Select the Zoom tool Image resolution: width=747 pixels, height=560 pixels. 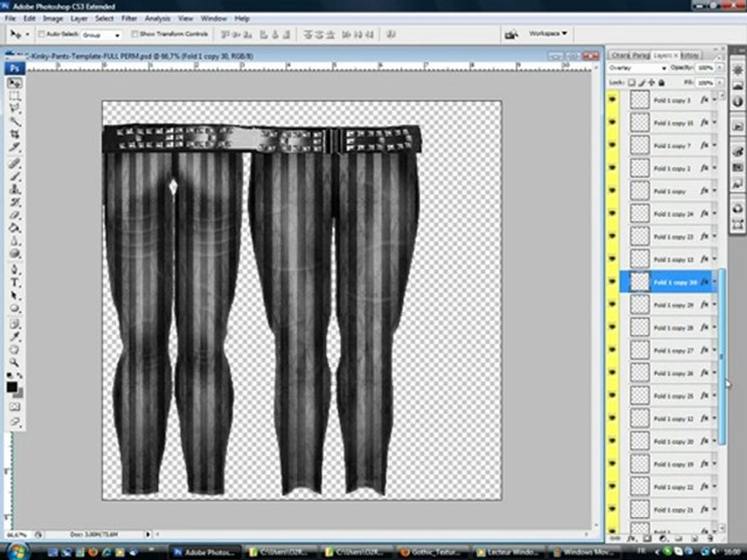(15, 363)
